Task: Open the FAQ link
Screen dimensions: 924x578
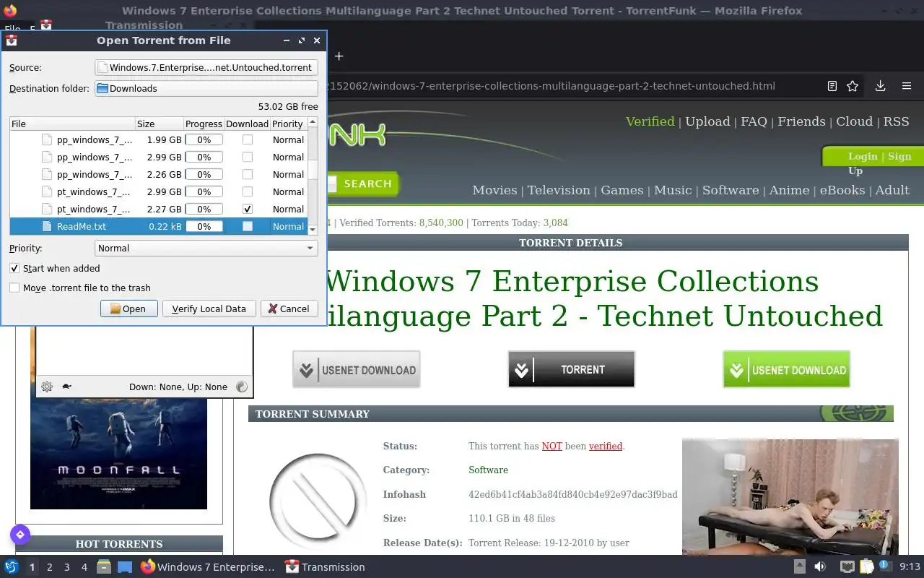Action: pyautogui.click(x=754, y=121)
